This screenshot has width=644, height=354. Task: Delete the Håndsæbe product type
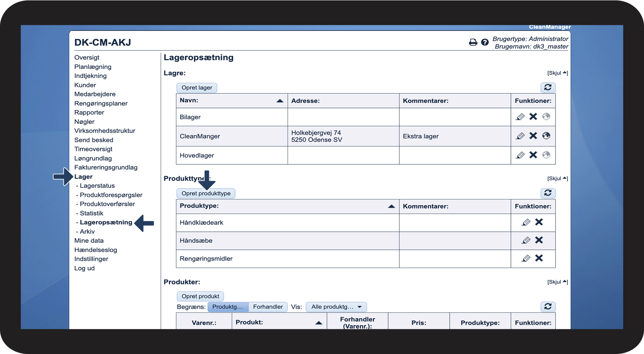539,240
